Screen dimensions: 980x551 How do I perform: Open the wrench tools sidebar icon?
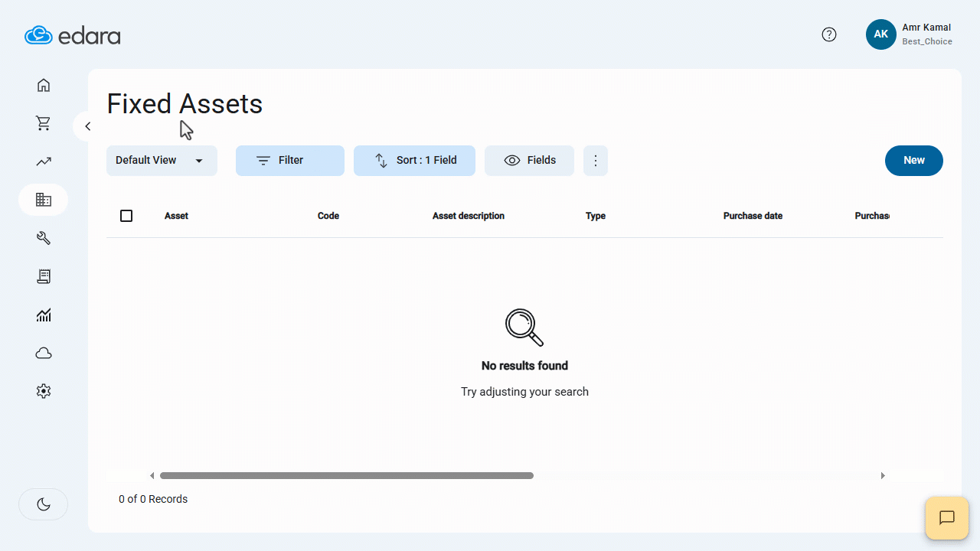(x=44, y=238)
